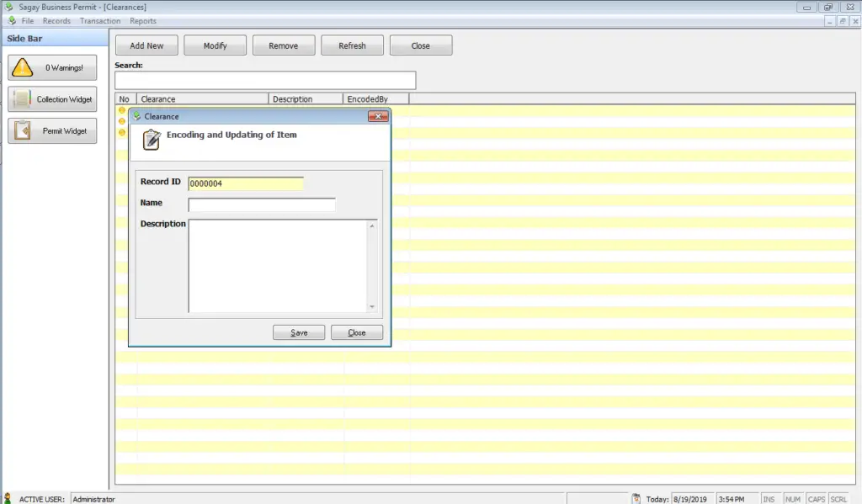Toggle the CAPS indicator in the status bar
This screenshot has width=862, height=504.
pyautogui.click(x=816, y=499)
